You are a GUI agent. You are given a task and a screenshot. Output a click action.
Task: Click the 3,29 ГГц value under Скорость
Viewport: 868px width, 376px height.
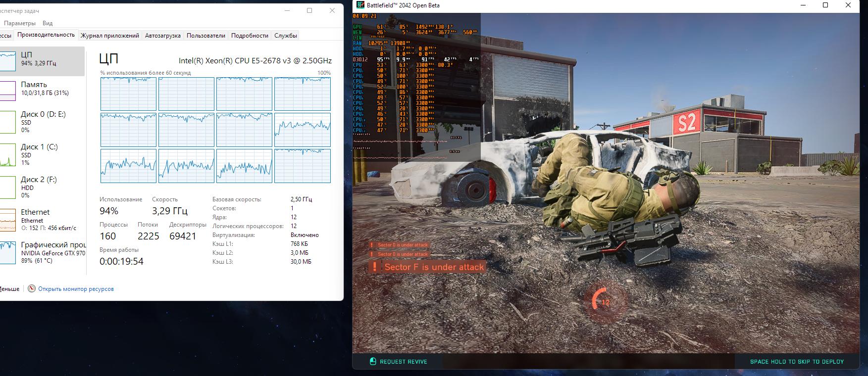(170, 211)
